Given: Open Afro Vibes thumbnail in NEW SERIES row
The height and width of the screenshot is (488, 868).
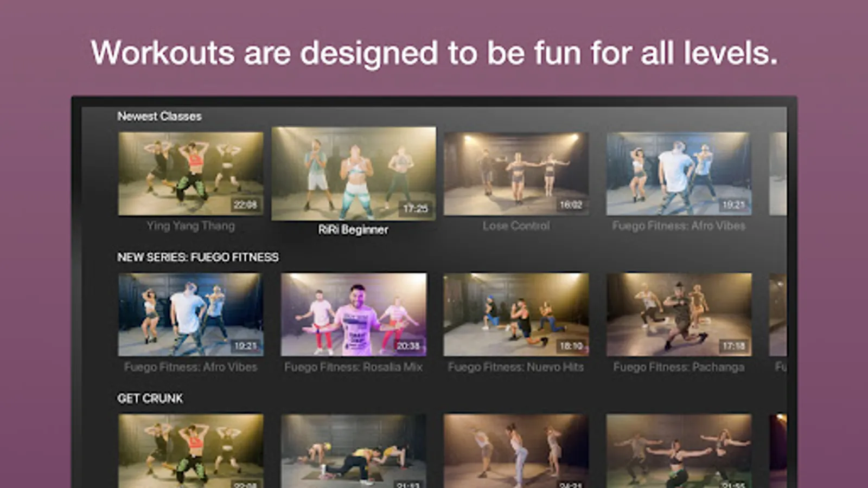Looking at the screenshot, I should click(x=190, y=314).
